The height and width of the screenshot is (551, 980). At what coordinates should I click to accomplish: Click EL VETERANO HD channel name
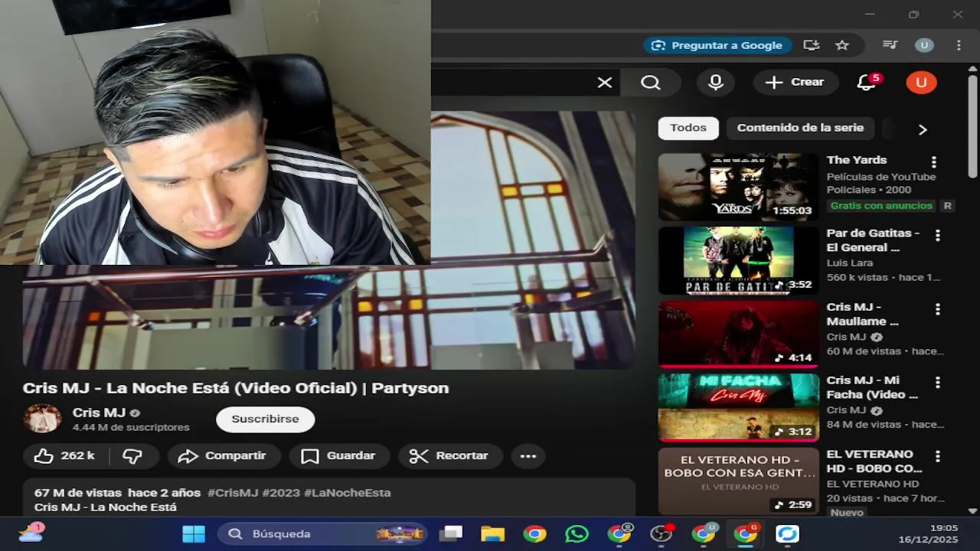click(x=873, y=484)
